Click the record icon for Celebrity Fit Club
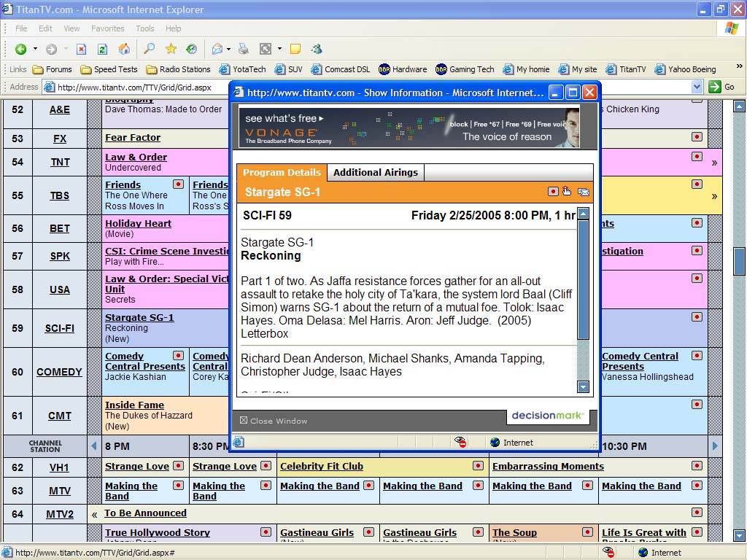 tap(479, 466)
